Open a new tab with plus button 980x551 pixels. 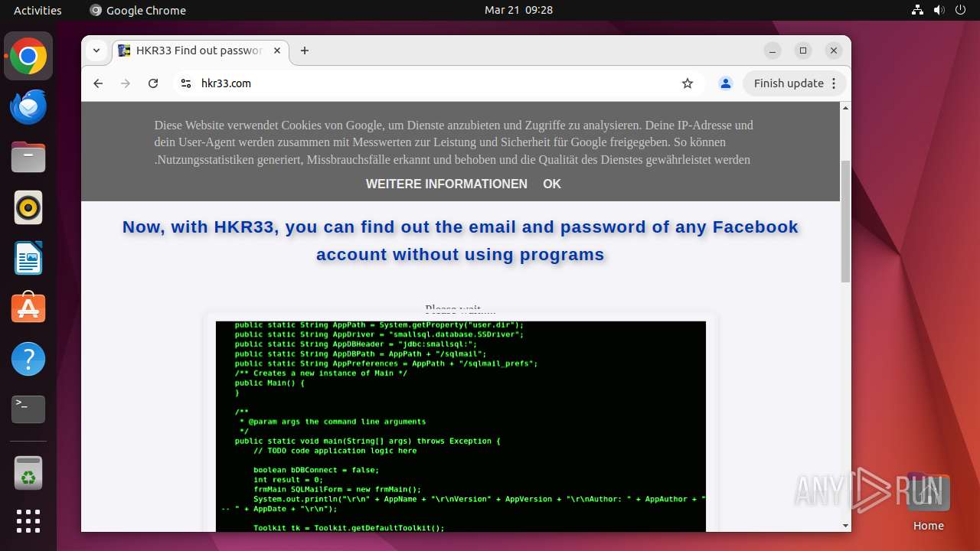pos(305,51)
